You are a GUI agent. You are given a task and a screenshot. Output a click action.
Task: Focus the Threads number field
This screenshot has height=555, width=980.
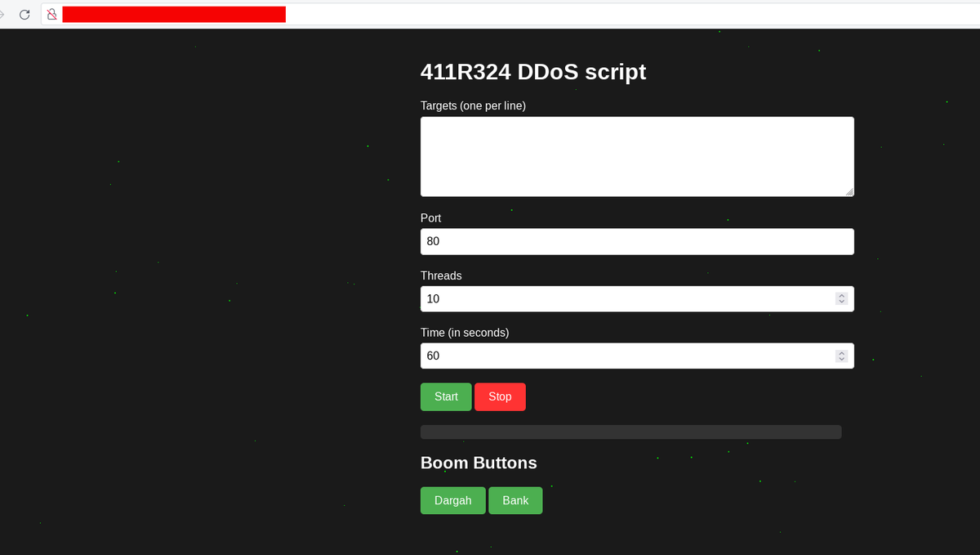click(637, 298)
